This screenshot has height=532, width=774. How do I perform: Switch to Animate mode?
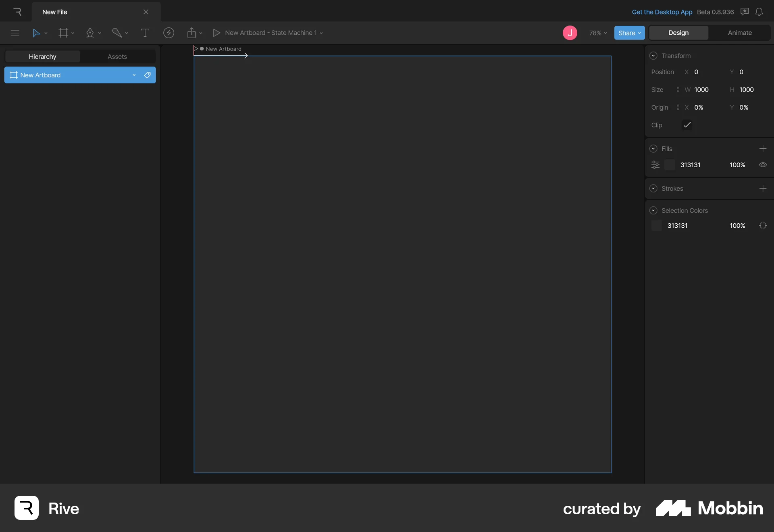tap(740, 33)
